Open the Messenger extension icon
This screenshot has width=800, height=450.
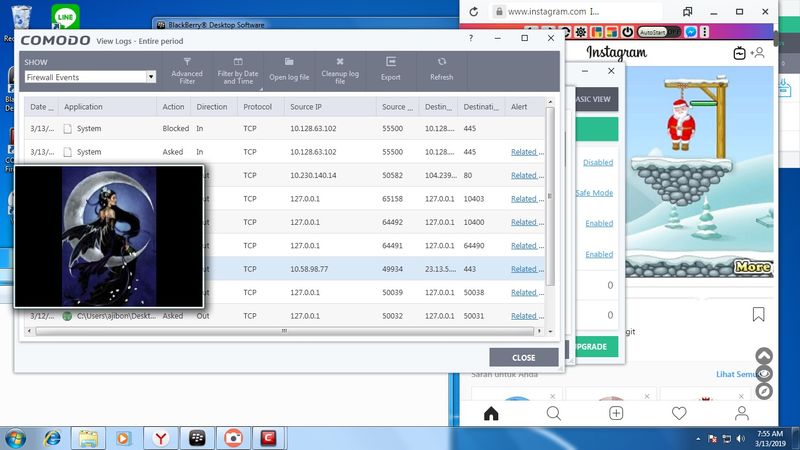coord(691,32)
